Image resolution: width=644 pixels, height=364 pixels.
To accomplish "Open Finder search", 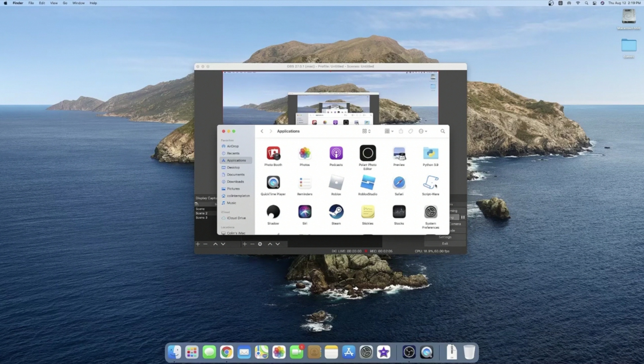I will coord(442,131).
